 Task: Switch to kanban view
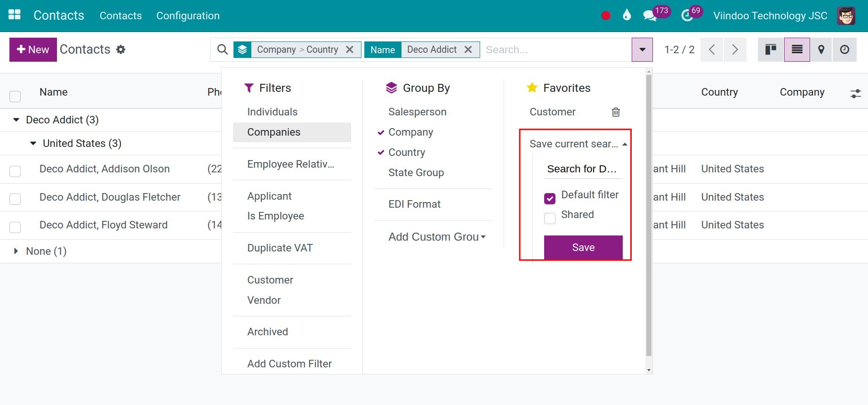tap(771, 49)
